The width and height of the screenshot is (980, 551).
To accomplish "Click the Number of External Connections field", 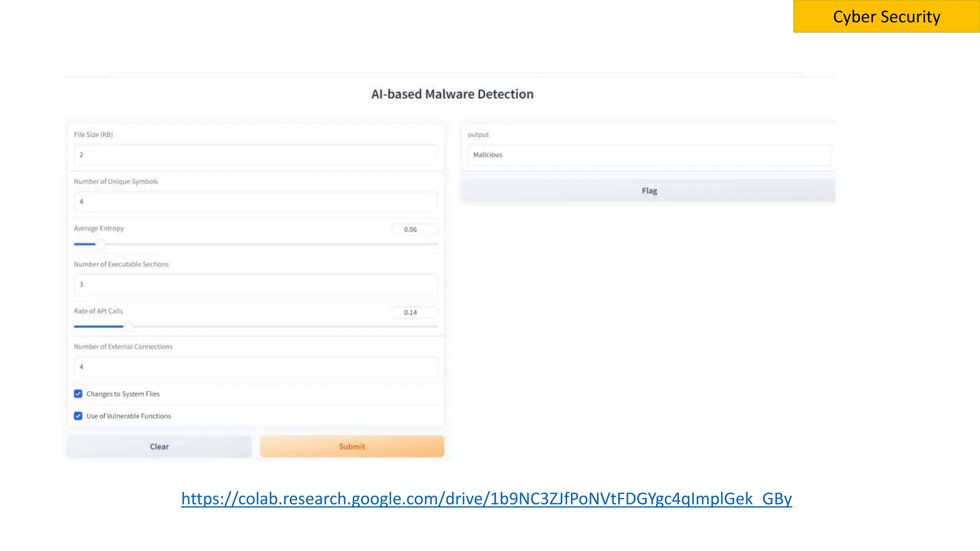I will 256,367.
